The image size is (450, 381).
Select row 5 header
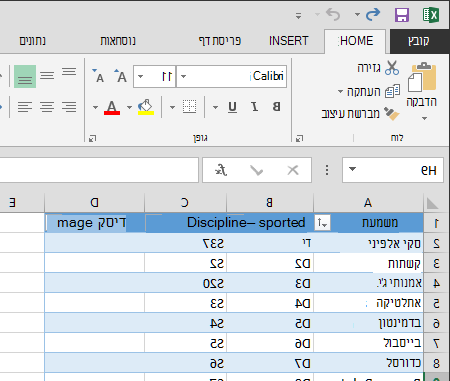click(x=436, y=303)
